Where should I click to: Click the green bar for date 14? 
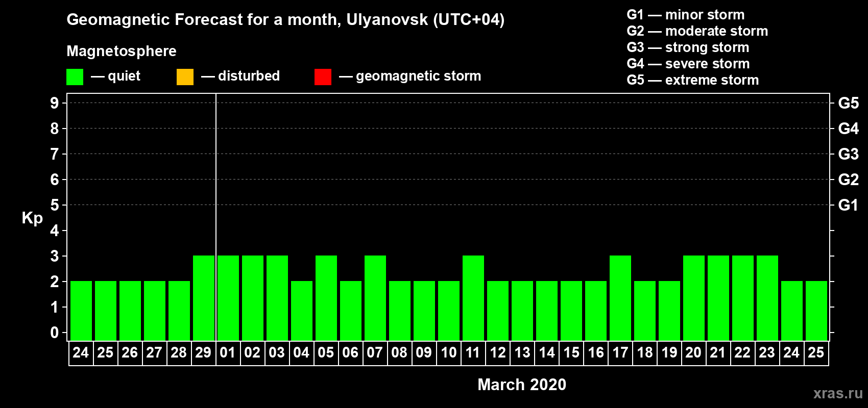pos(547,311)
